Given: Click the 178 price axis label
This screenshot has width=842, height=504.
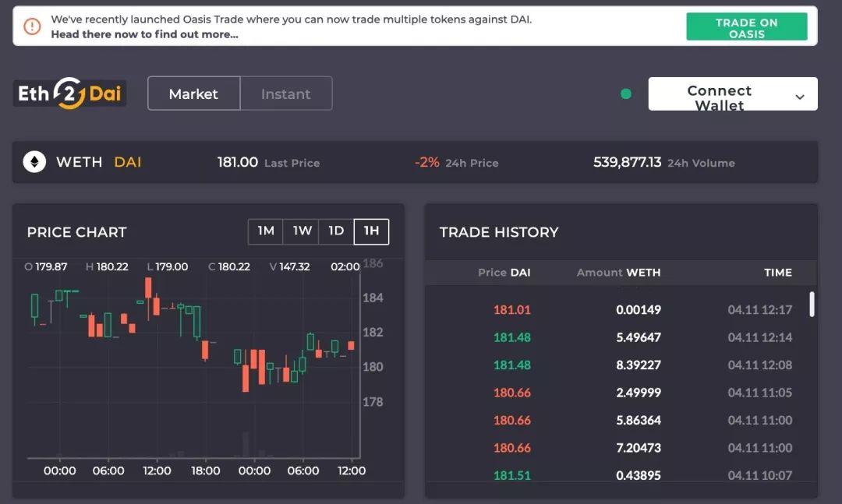Looking at the screenshot, I should pyautogui.click(x=373, y=402).
